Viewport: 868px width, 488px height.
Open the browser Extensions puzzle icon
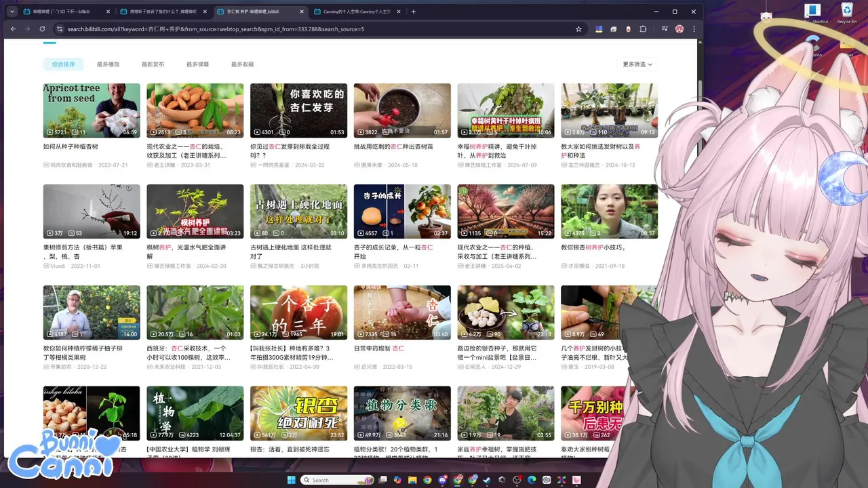coord(643,29)
